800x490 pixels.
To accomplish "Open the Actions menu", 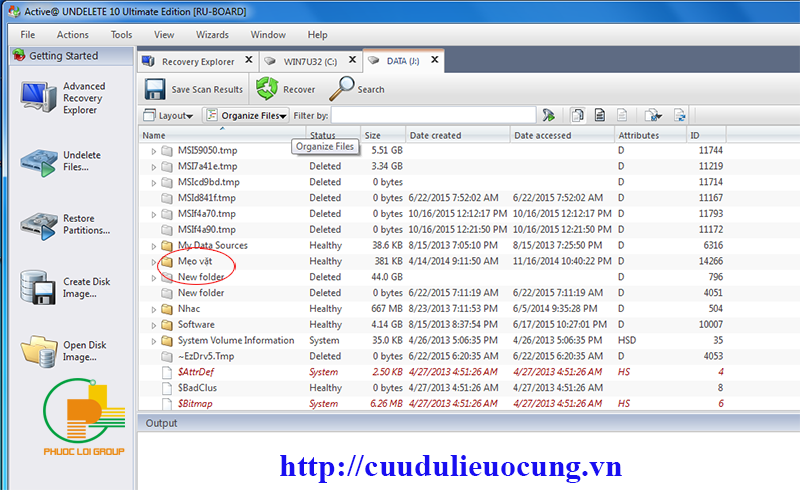I will point(72,34).
